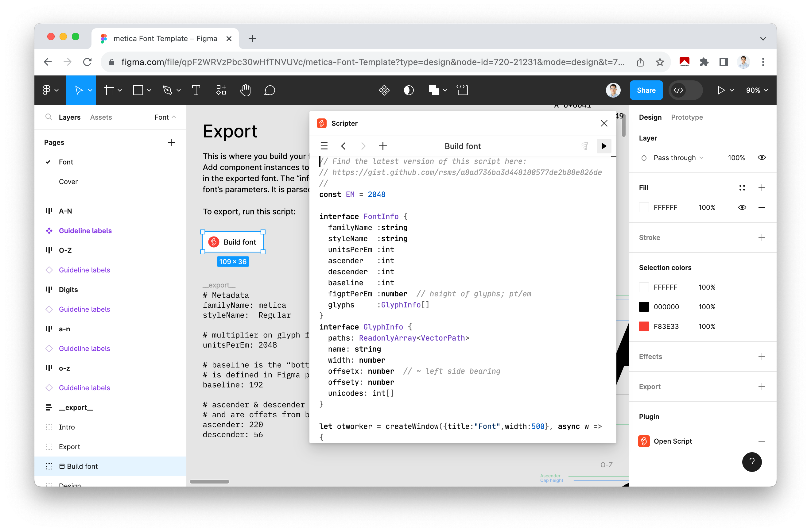Run the Build font script with the play button

[604, 146]
